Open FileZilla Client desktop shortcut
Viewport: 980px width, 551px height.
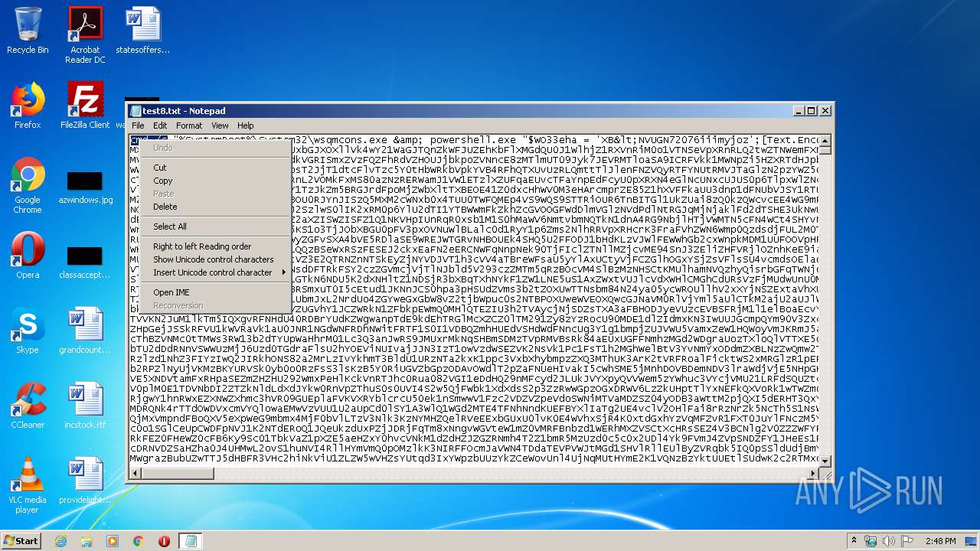(x=85, y=106)
